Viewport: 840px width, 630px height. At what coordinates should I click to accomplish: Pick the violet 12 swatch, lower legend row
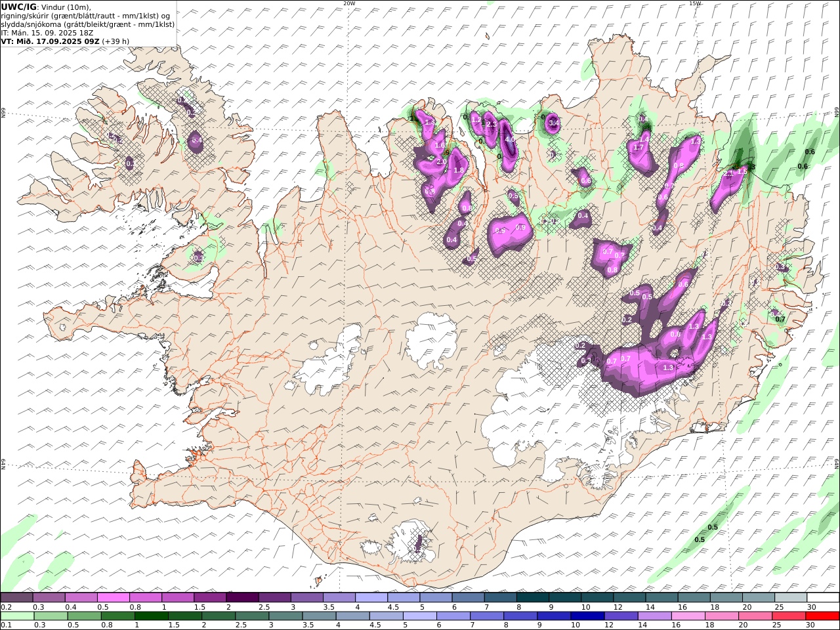(621, 616)
